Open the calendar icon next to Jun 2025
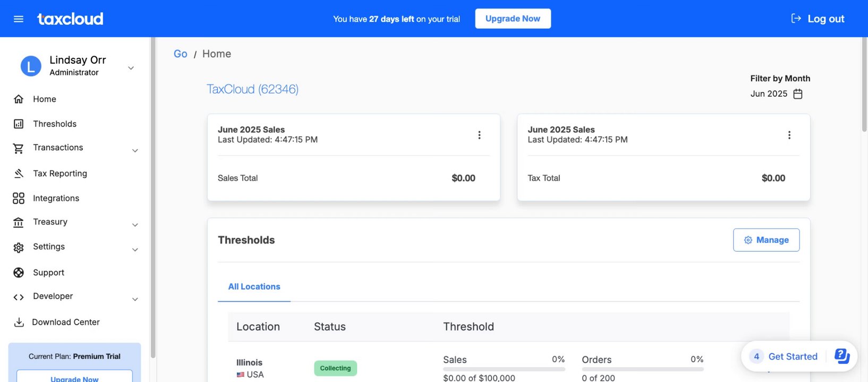 click(798, 94)
